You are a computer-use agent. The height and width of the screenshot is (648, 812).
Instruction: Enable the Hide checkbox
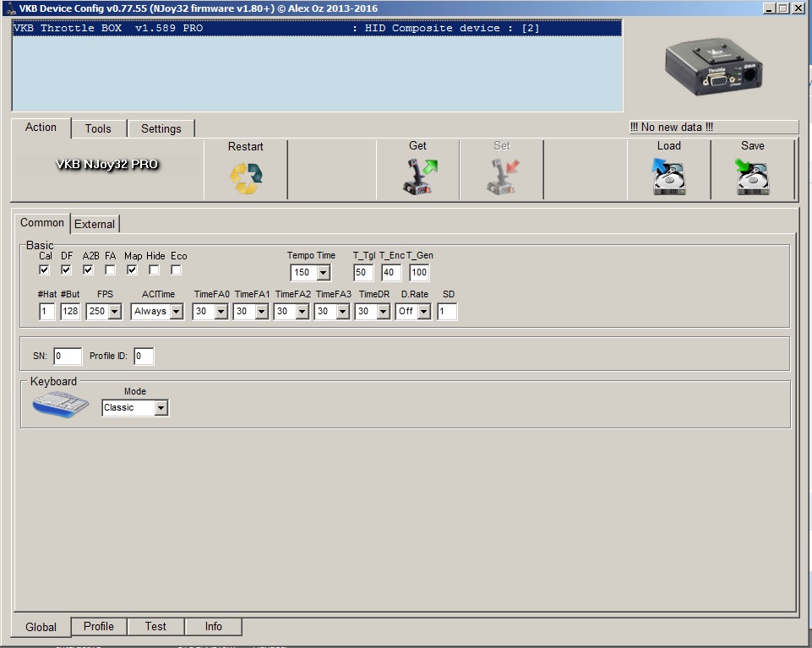pyautogui.click(x=154, y=270)
